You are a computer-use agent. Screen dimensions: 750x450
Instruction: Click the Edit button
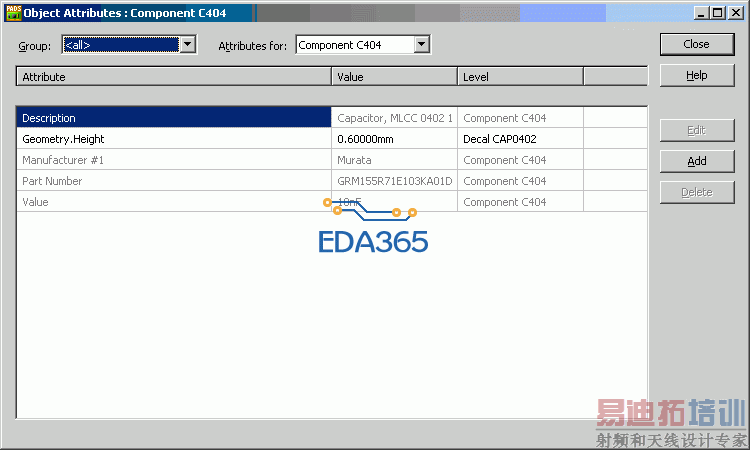[697, 131]
